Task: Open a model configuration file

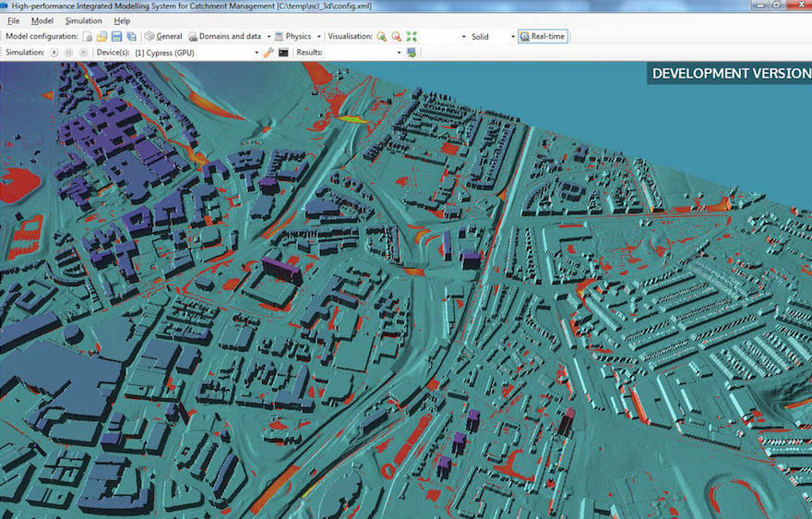Action: 101,37
